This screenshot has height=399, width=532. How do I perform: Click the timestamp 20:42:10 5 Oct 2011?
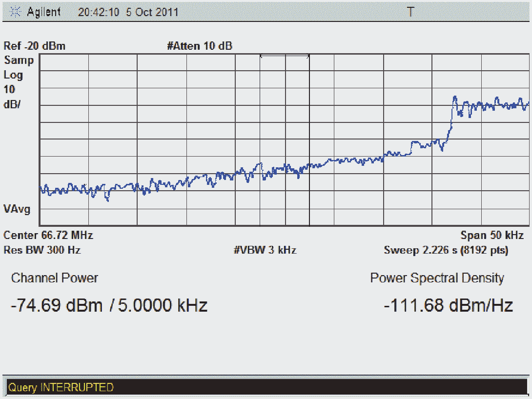point(128,12)
